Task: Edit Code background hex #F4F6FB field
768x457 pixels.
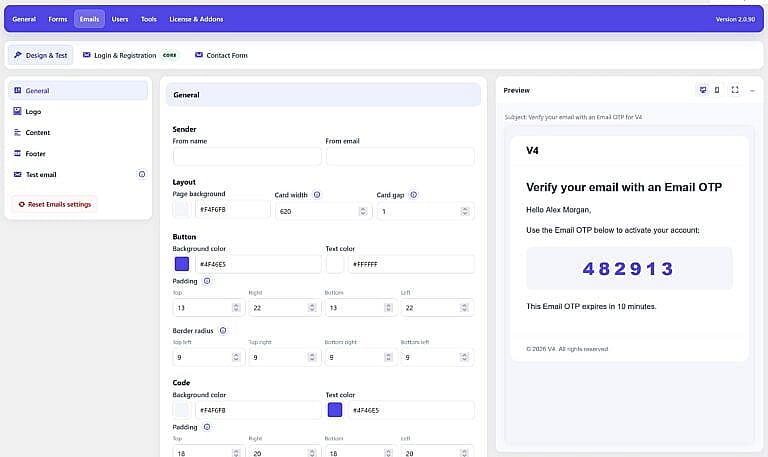Action: coord(258,410)
